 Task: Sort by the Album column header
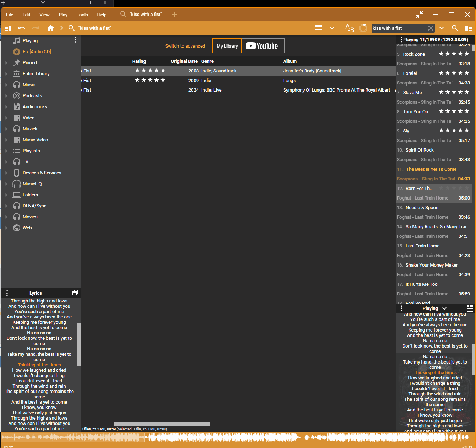point(290,61)
